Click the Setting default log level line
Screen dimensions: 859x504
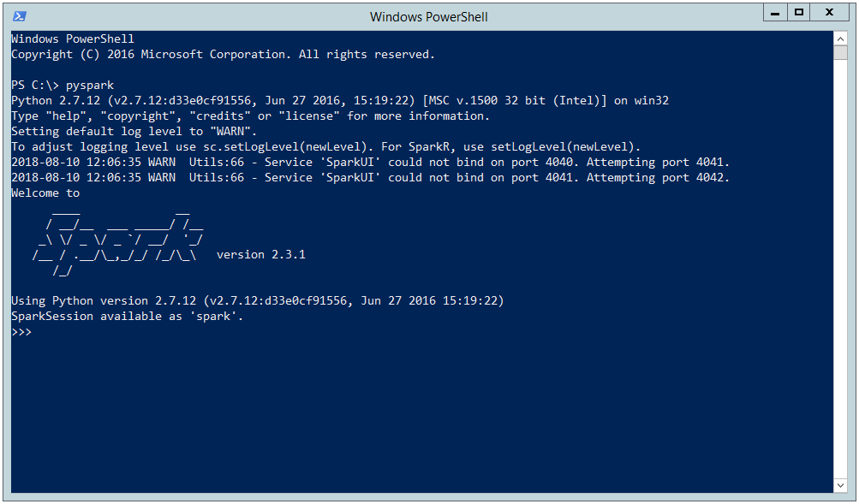coord(134,132)
